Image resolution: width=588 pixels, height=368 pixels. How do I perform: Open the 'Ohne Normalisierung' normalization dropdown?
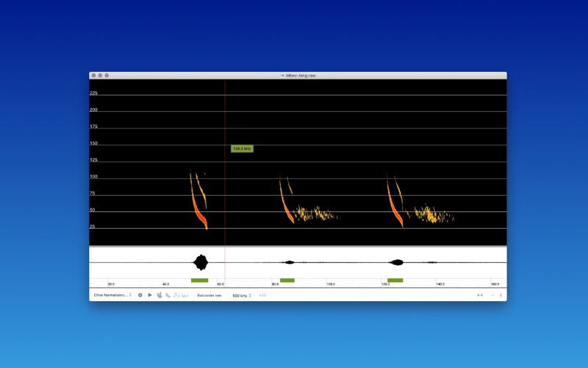(x=112, y=295)
